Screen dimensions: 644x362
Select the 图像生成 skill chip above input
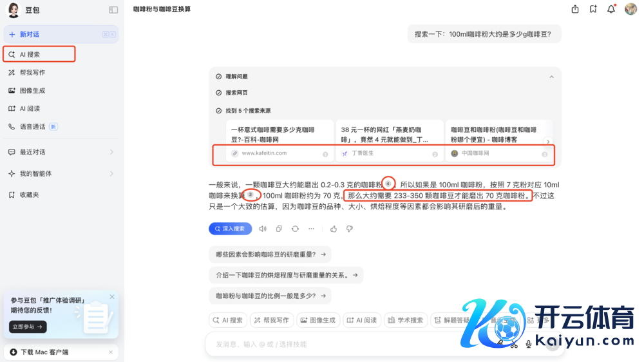318,320
